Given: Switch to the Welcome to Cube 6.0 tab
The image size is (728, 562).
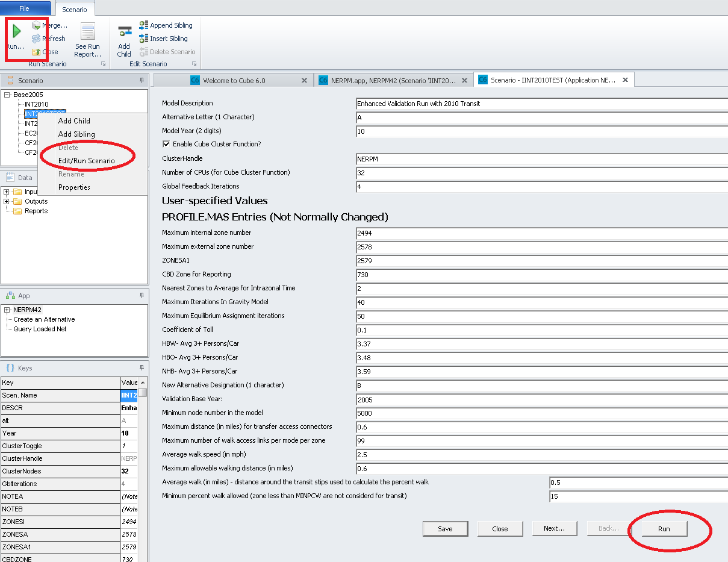Looking at the screenshot, I should (x=234, y=80).
